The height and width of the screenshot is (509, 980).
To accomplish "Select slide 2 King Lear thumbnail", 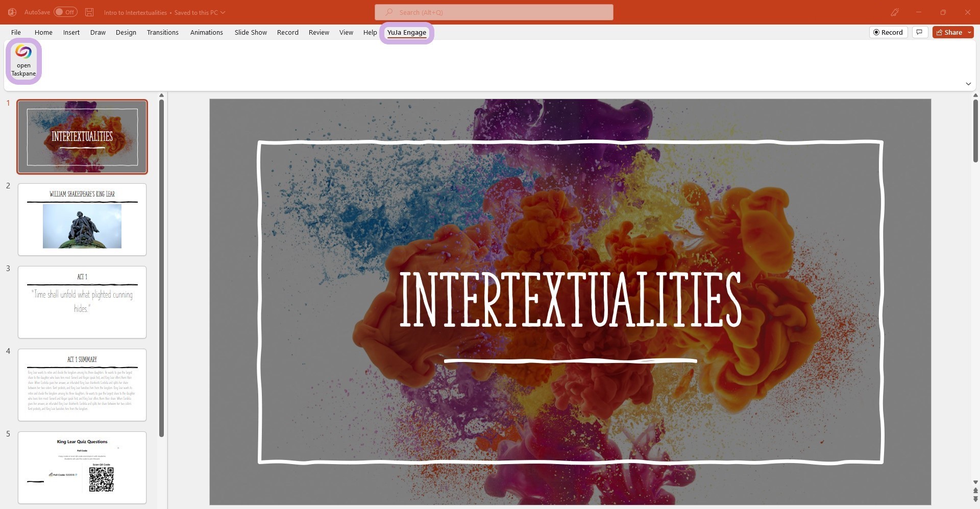I will tap(82, 220).
